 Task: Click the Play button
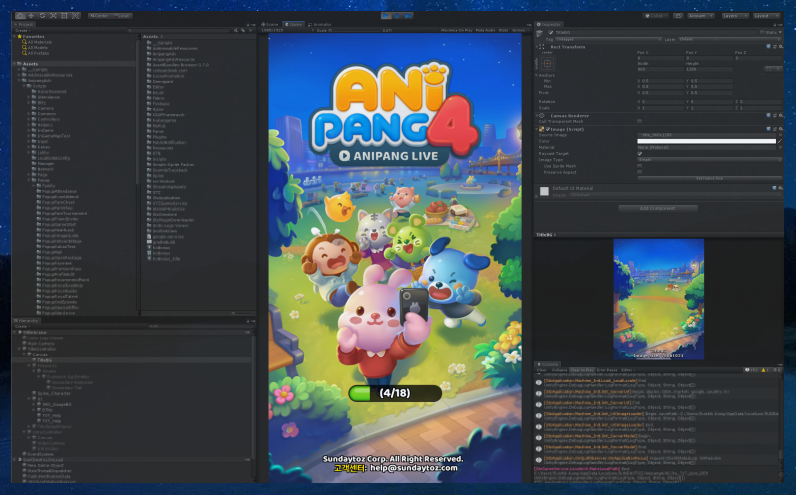pos(386,16)
